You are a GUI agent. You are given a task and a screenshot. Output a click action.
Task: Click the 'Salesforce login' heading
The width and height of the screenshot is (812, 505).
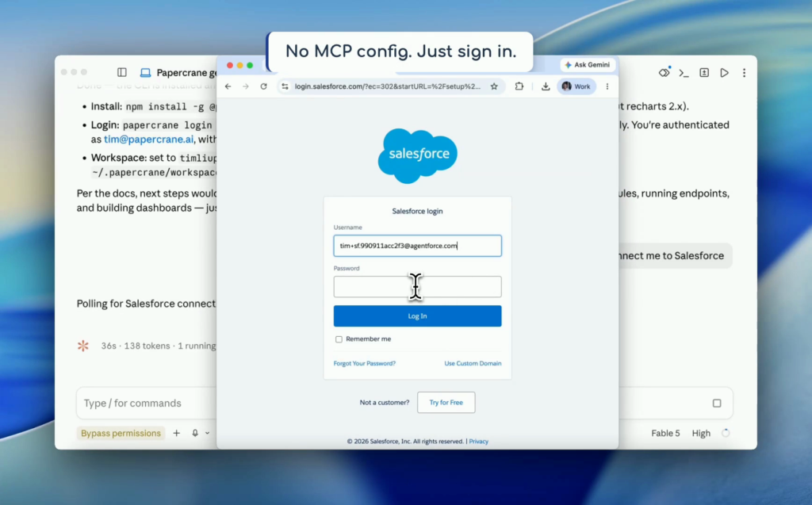[x=417, y=212]
